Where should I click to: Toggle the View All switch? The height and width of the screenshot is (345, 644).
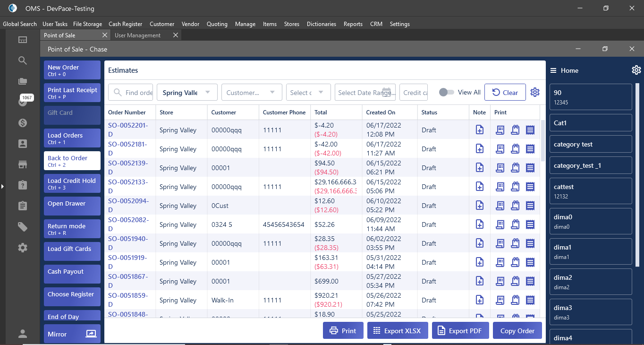tap(446, 93)
